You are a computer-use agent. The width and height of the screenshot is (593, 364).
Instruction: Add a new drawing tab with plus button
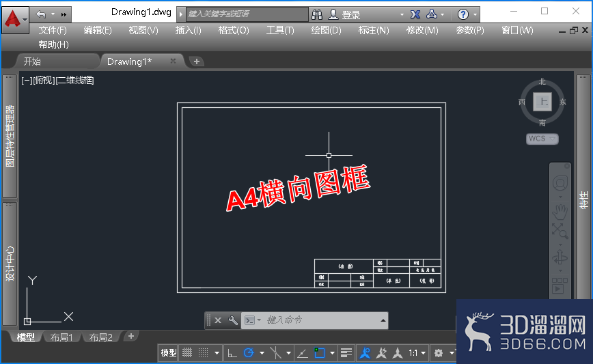(197, 61)
